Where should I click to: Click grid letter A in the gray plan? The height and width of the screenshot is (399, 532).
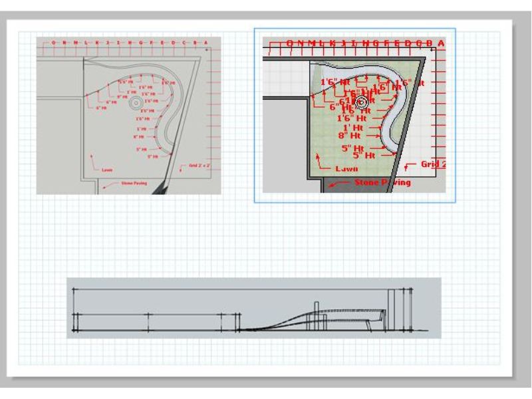point(206,43)
